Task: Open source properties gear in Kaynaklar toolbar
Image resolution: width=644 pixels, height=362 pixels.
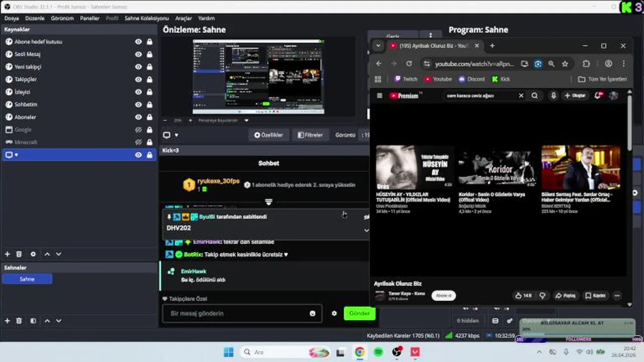Action: coord(33,254)
